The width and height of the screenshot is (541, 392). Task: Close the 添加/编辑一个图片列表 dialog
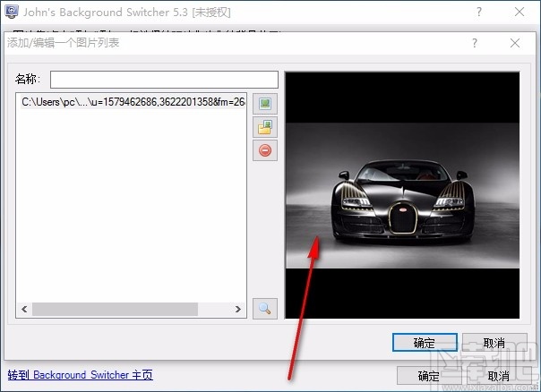pos(515,43)
